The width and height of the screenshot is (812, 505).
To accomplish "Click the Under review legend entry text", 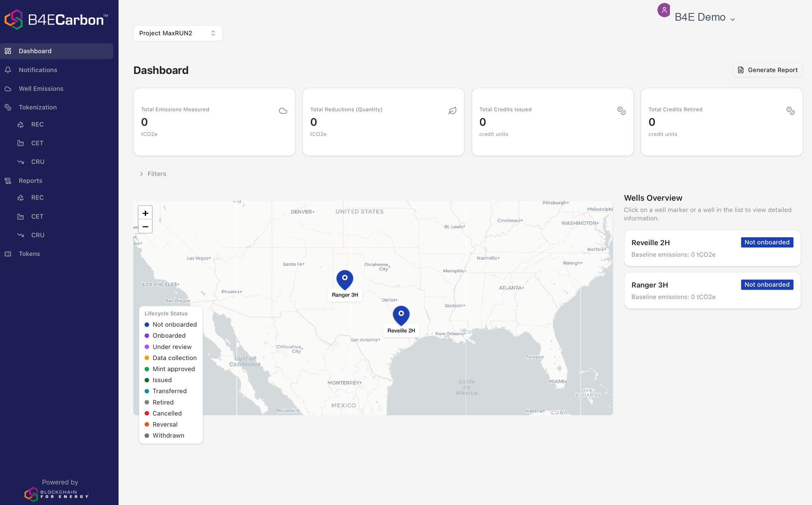I will pyautogui.click(x=172, y=347).
